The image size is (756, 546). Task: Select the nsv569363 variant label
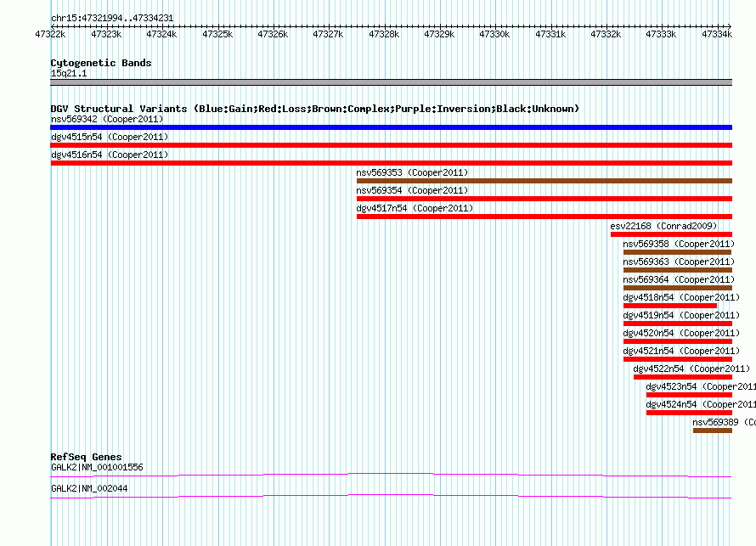tap(678, 262)
